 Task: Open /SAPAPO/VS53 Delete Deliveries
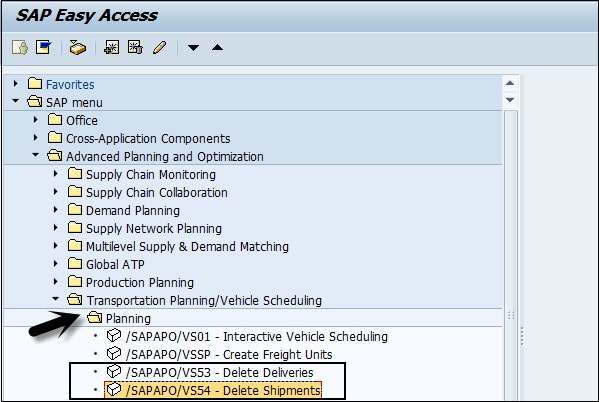[x=220, y=373]
